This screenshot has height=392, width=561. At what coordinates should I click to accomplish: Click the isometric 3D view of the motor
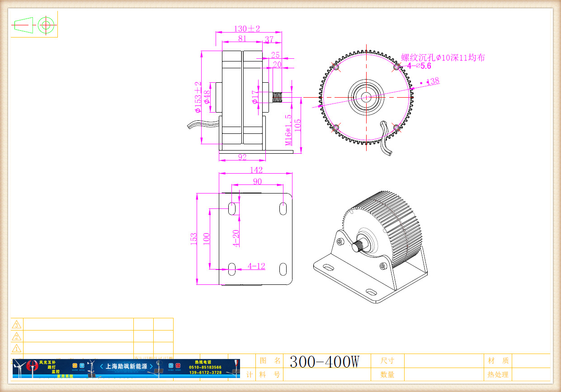pos(371,247)
